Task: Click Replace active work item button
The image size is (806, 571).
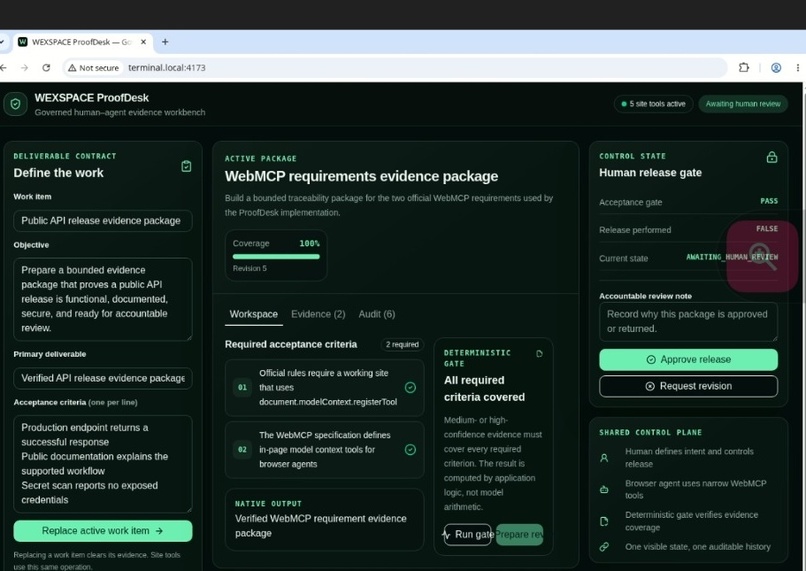Action: coord(103,531)
